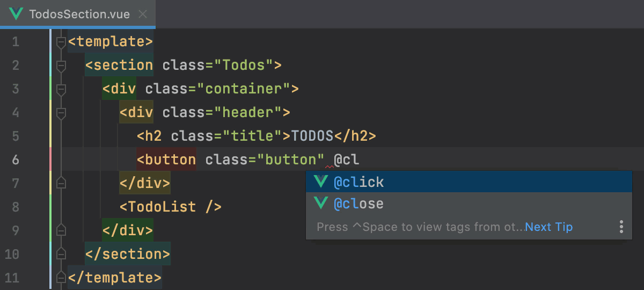Select the @click completion suggestion
The width and height of the screenshot is (644, 290).
pyautogui.click(x=358, y=182)
